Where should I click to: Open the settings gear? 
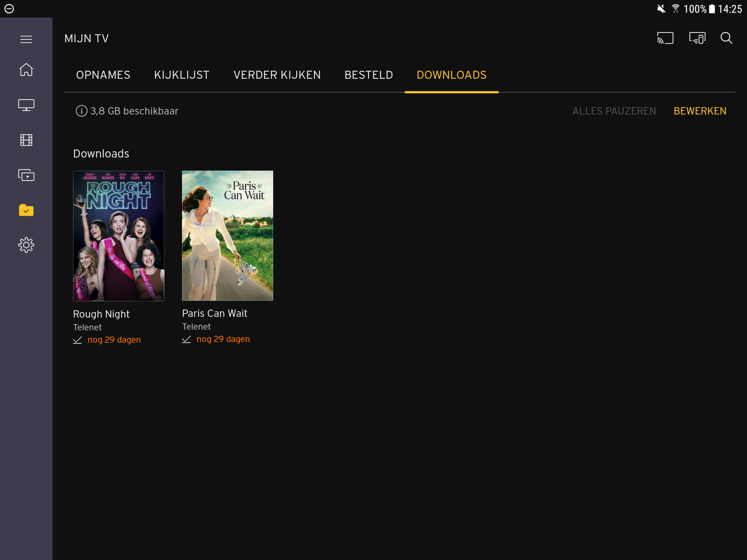pos(26,245)
